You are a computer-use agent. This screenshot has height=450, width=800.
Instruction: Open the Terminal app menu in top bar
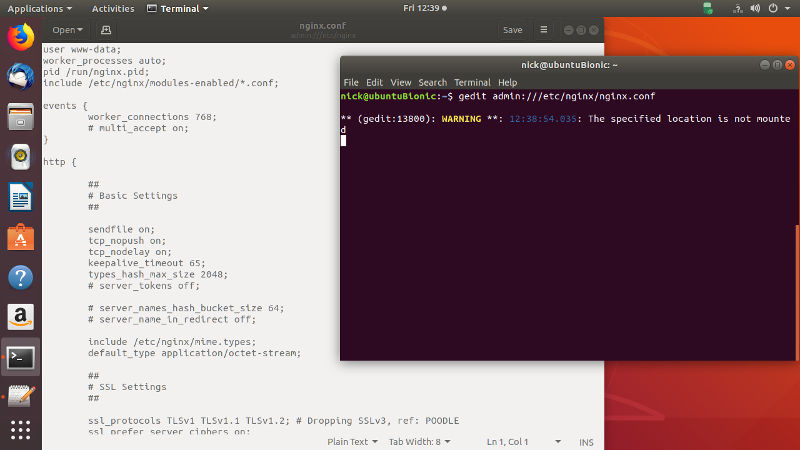tap(178, 9)
